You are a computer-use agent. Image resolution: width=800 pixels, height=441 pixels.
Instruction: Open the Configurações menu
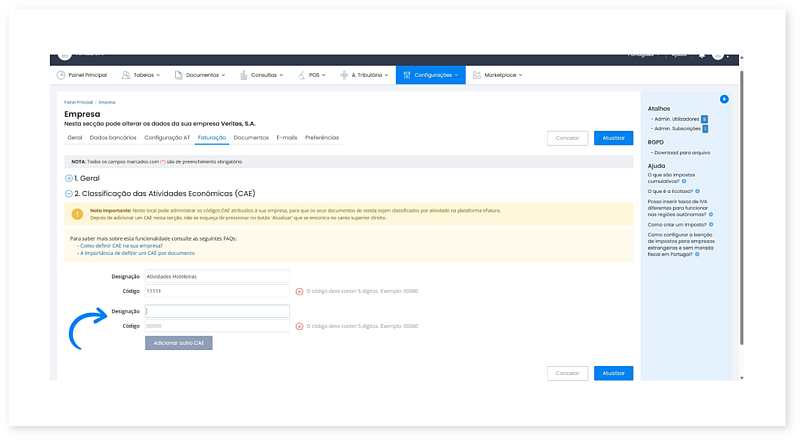point(430,75)
